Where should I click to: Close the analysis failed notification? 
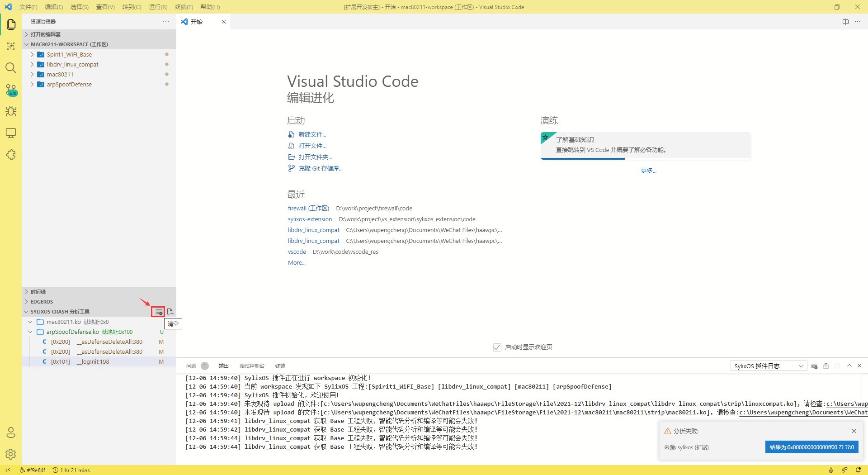tap(854, 431)
